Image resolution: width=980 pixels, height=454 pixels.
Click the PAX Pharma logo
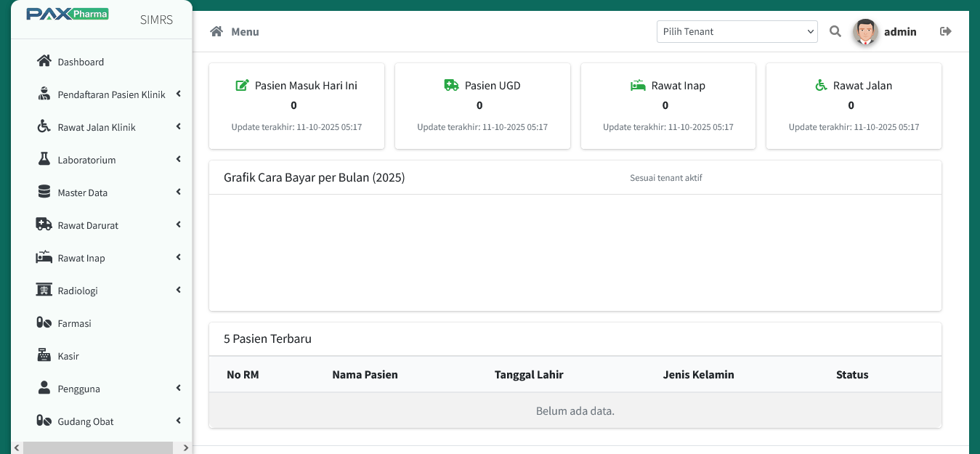(x=67, y=14)
